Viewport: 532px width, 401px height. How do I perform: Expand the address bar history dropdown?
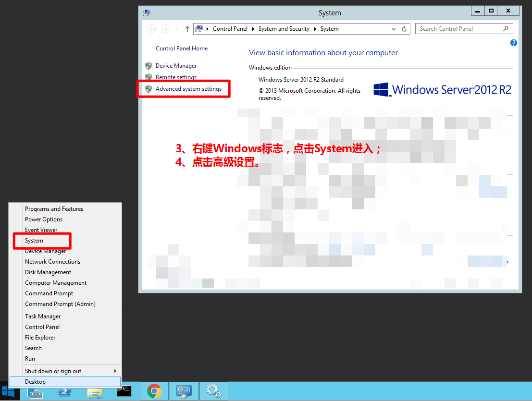click(394, 29)
